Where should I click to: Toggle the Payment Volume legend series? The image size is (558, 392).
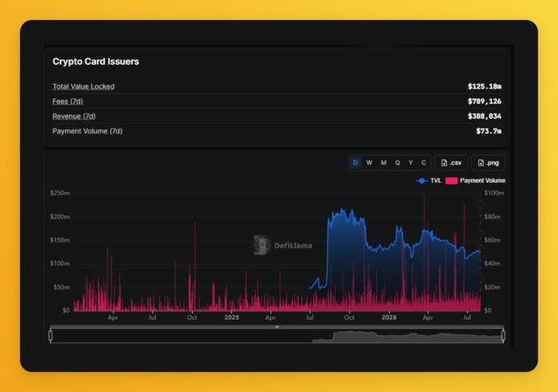[475, 180]
